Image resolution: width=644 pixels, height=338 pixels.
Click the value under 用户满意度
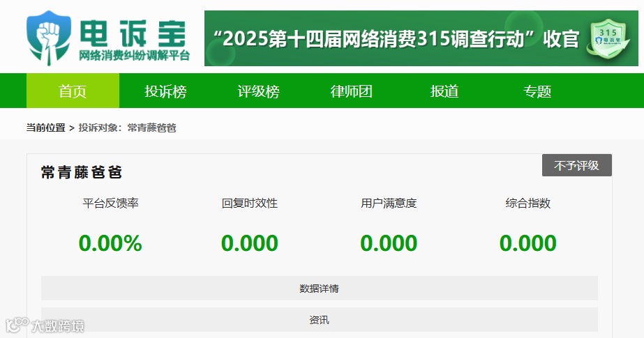tap(389, 243)
